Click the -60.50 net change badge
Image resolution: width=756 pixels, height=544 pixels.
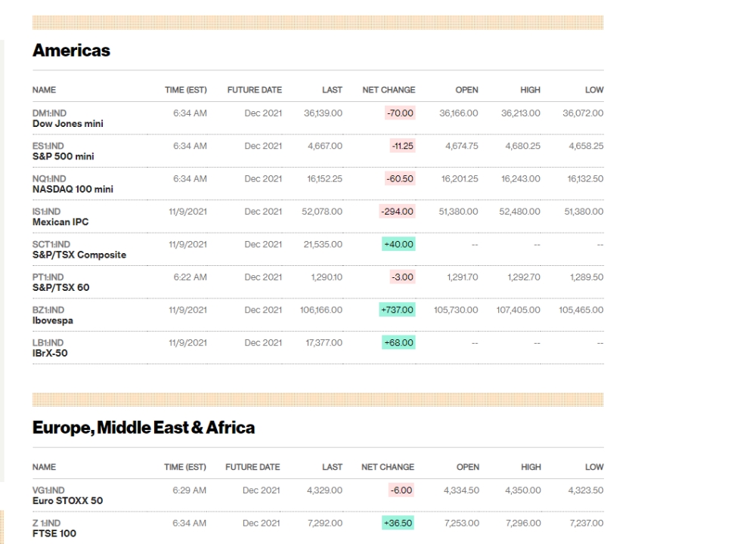(x=400, y=179)
